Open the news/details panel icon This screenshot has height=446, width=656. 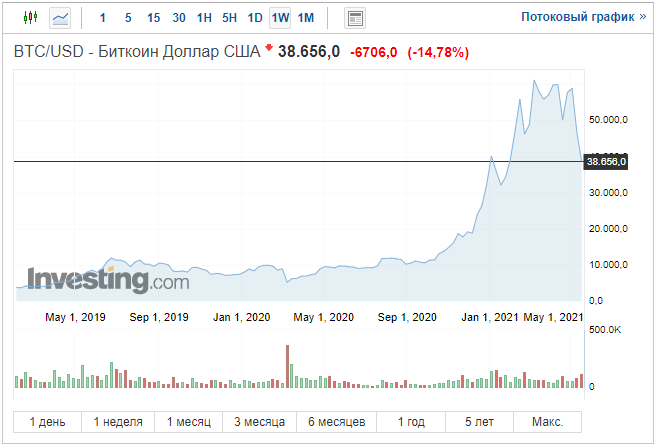click(354, 18)
